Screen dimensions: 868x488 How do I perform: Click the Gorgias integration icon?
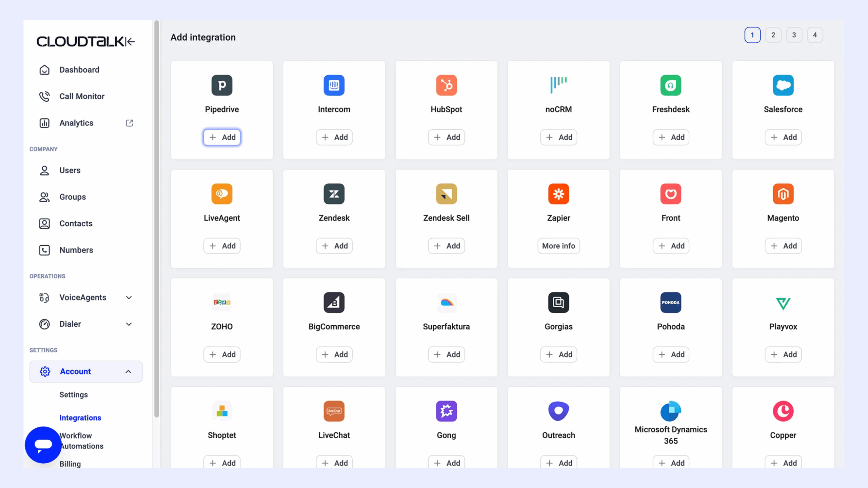558,302
